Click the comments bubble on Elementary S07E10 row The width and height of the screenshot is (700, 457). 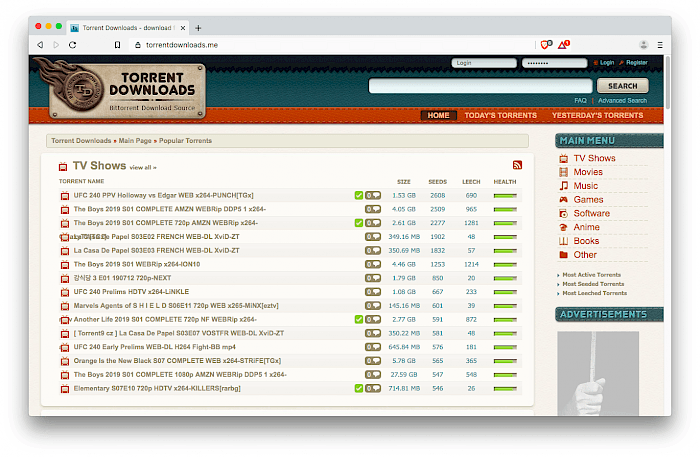pyautogui.click(x=373, y=388)
